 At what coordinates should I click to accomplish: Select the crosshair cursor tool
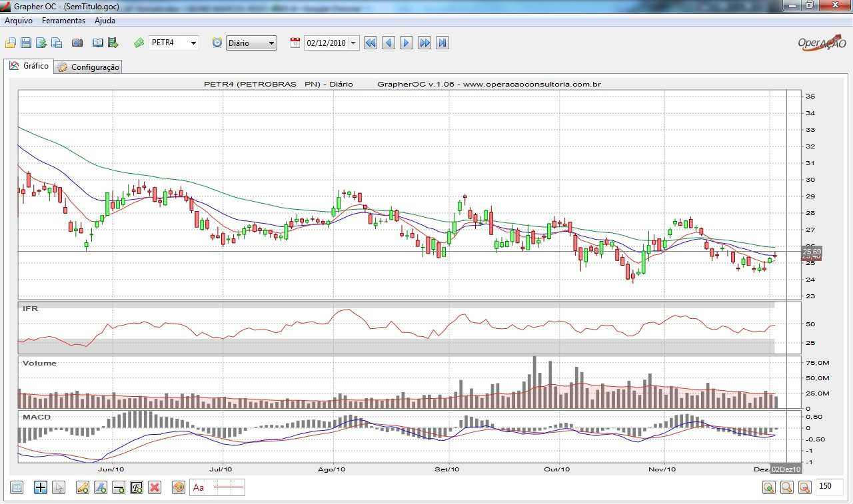(x=41, y=487)
